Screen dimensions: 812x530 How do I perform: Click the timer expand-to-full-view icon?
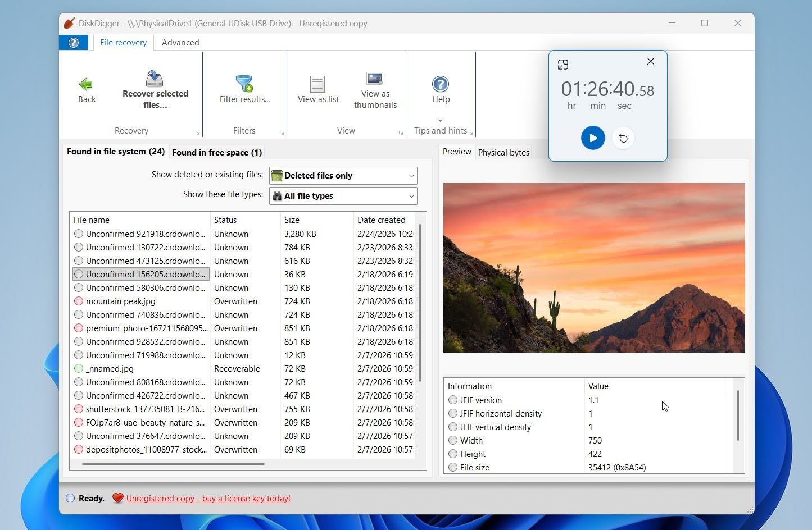563,65
